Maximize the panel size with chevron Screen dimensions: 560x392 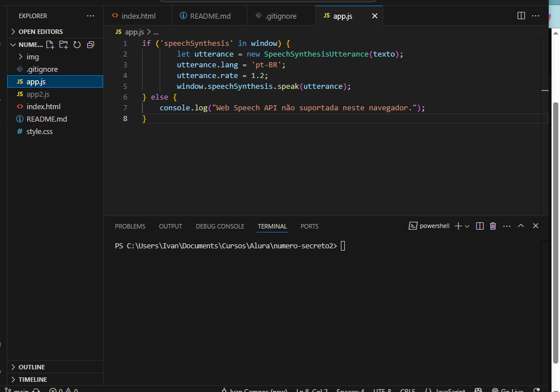coord(521,226)
